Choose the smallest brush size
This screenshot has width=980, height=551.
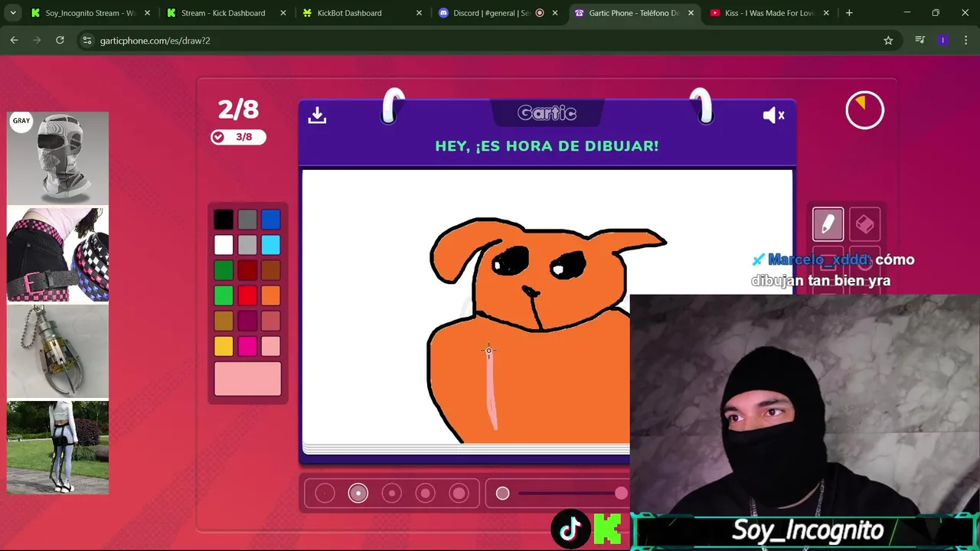click(325, 494)
